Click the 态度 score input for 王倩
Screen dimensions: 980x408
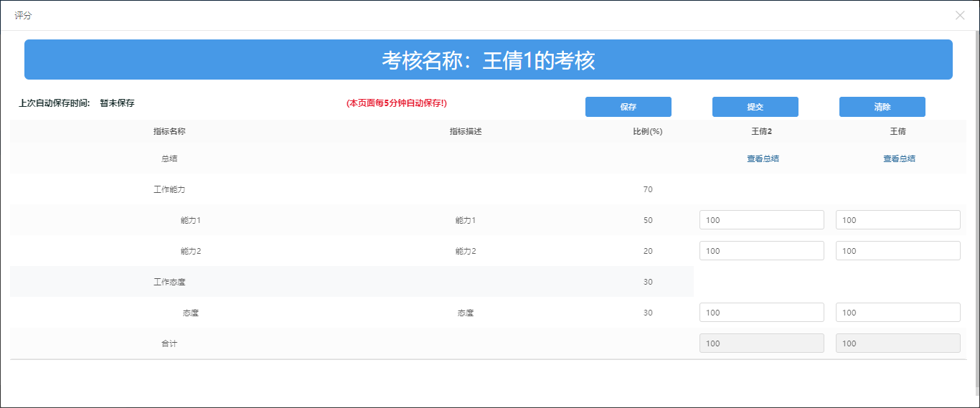(x=897, y=313)
